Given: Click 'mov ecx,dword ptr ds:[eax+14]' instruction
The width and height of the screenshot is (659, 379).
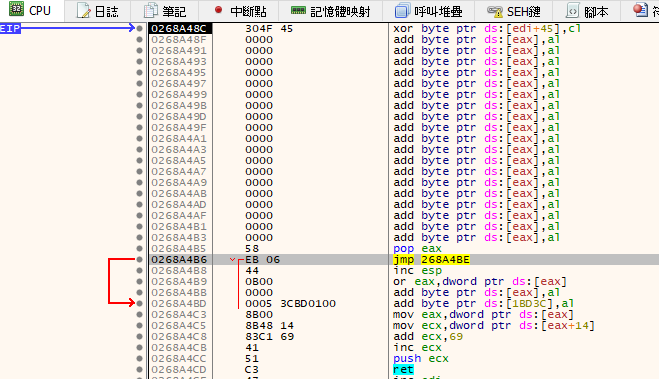Looking at the screenshot, I should tap(494, 326).
